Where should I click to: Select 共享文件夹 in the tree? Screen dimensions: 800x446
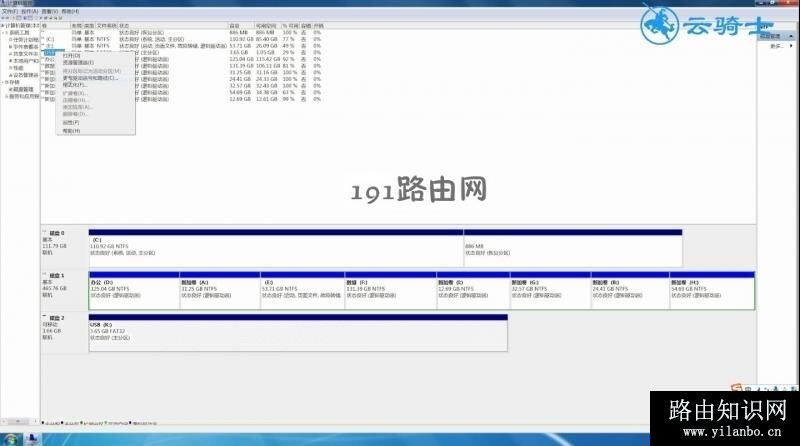[26, 54]
